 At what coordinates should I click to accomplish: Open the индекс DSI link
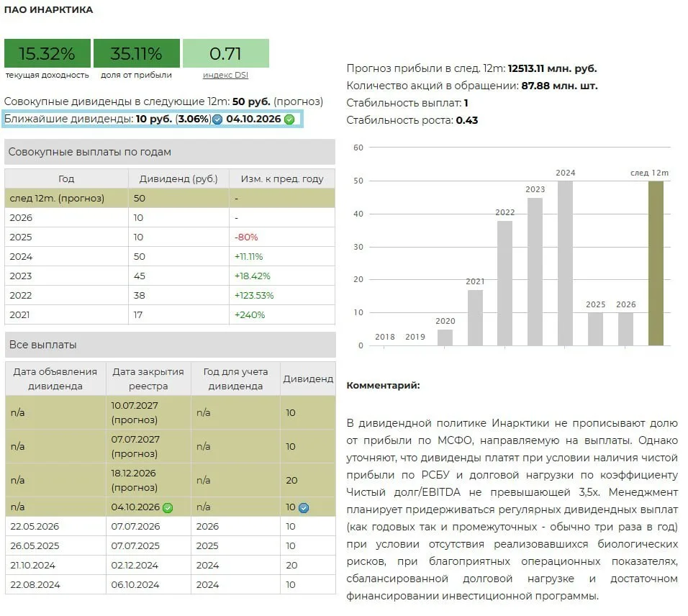(225, 75)
